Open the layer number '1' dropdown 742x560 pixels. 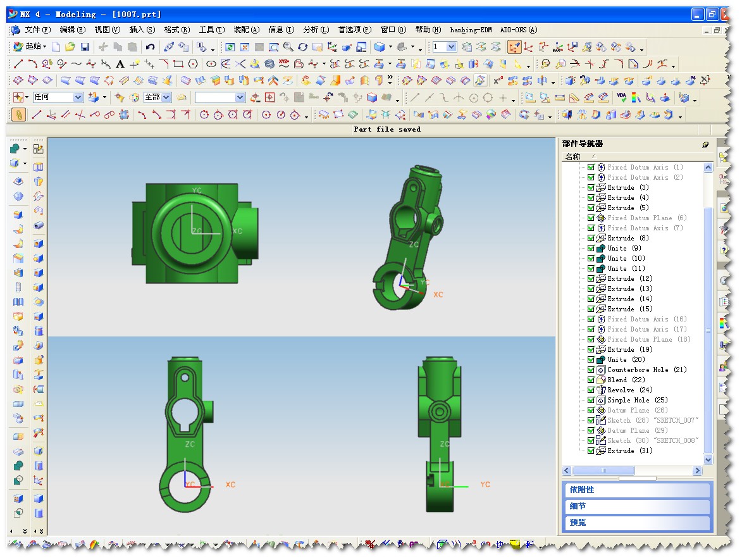pos(452,47)
